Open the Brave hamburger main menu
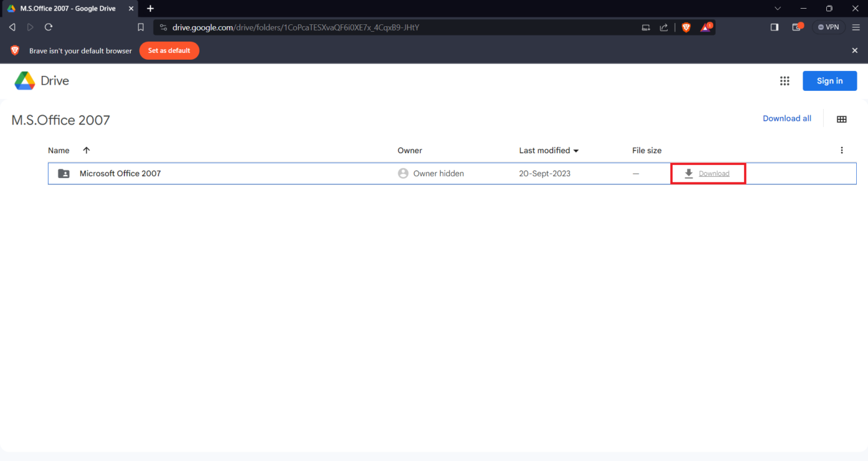The height and width of the screenshot is (461, 868). (856, 27)
